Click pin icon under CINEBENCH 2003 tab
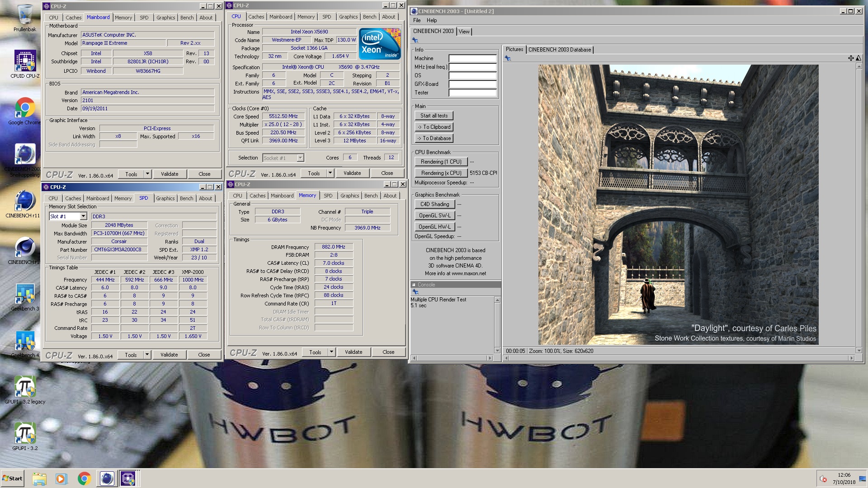The image size is (868, 488). [415, 40]
